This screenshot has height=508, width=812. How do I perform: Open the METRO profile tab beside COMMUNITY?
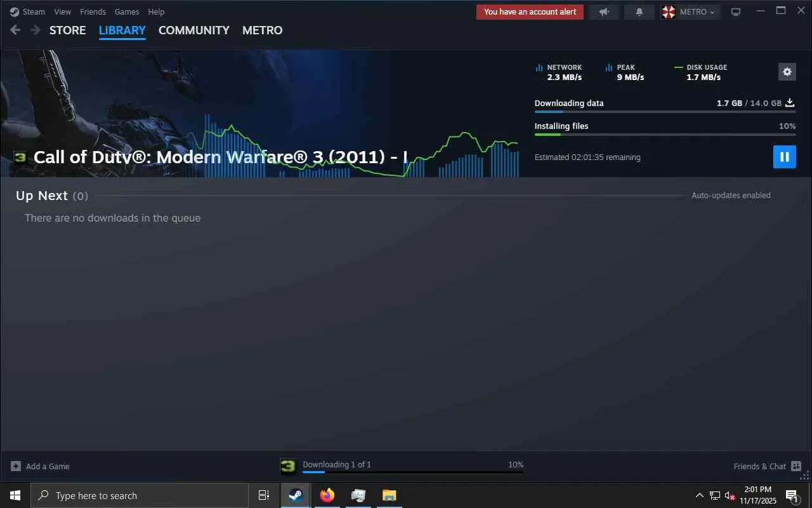point(263,30)
